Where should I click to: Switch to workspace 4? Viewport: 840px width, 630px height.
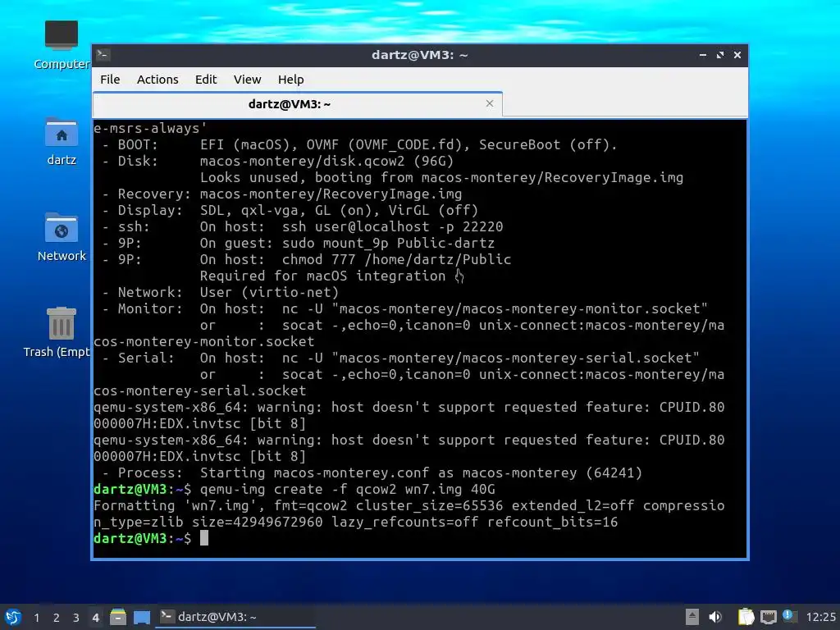(x=95, y=618)
